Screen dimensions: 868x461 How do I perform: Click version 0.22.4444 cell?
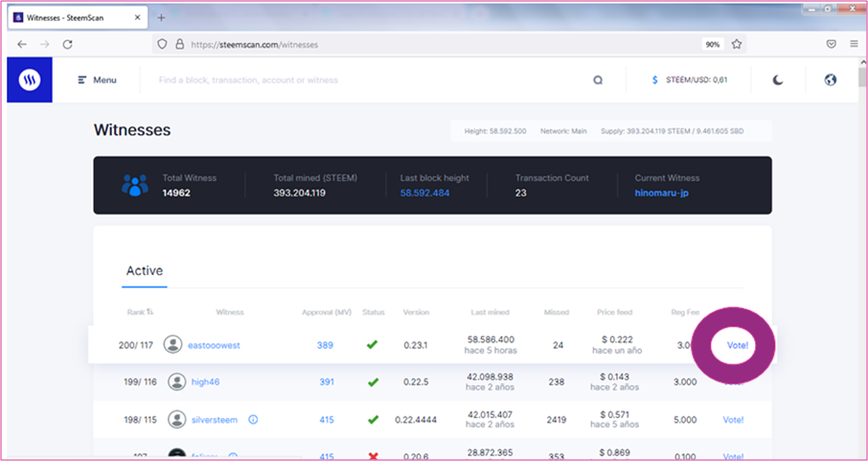pos(416,420)
